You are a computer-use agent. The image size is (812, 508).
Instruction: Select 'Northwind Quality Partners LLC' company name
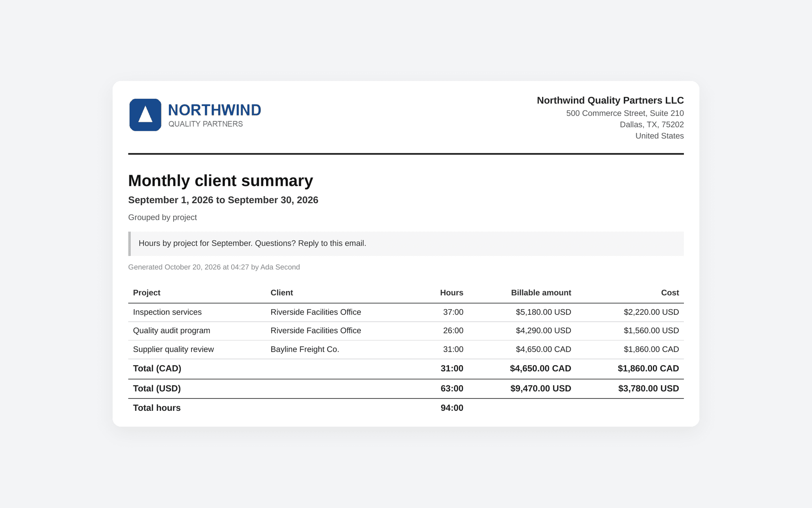[x=610, y=100]
